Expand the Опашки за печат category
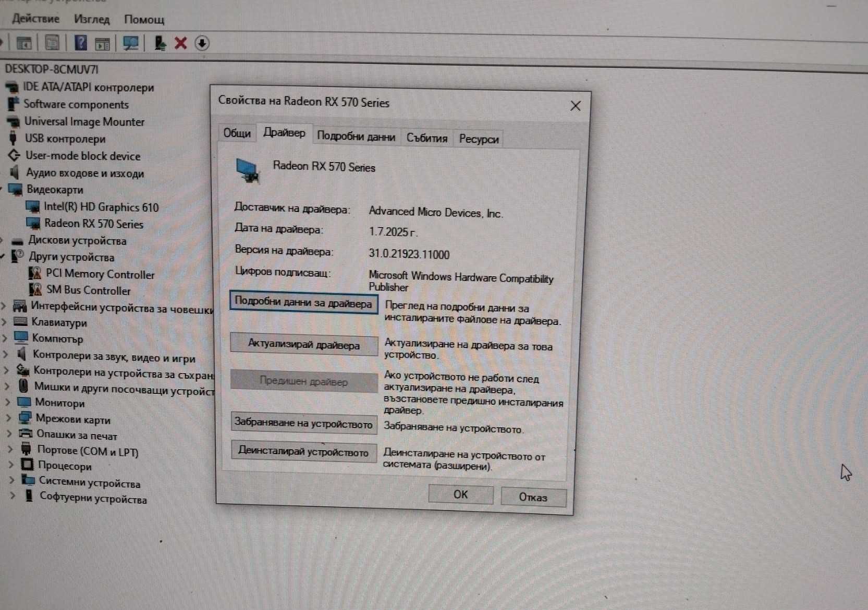Viewport: 868px width, 610px height. (x=9, y=433)
